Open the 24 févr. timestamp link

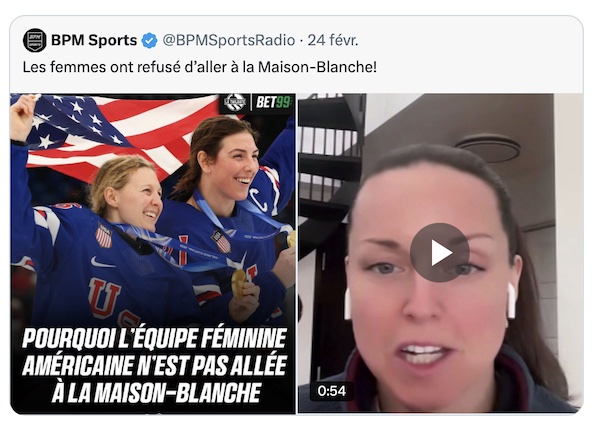click(333, 40)
